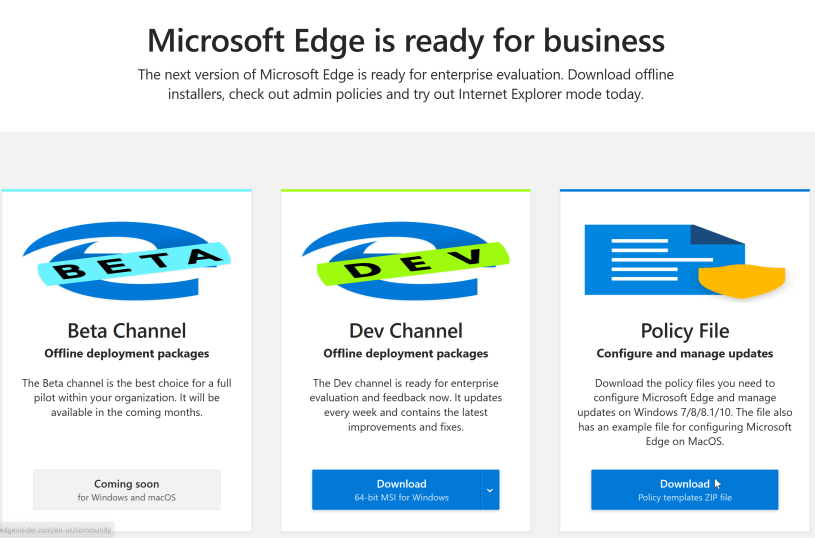Image resolution: width=815 pixels, height=538 pixels.
Task: Click the Beta channel description paragraph
Action: click(x=126, y=397)
